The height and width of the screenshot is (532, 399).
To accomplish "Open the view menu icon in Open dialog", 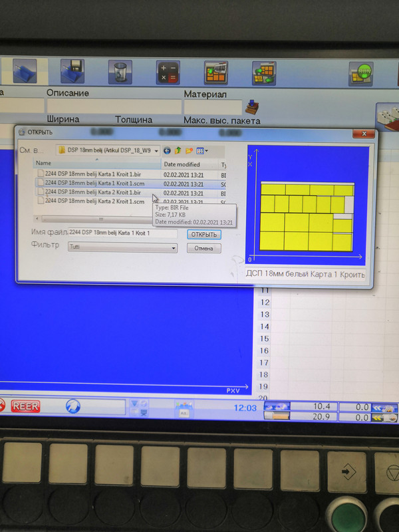I will 202,151.
